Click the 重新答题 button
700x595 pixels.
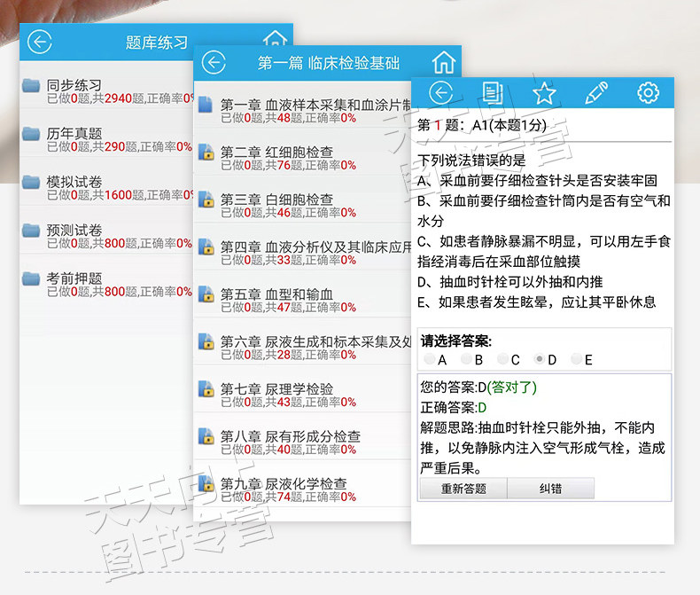[463, 489]
